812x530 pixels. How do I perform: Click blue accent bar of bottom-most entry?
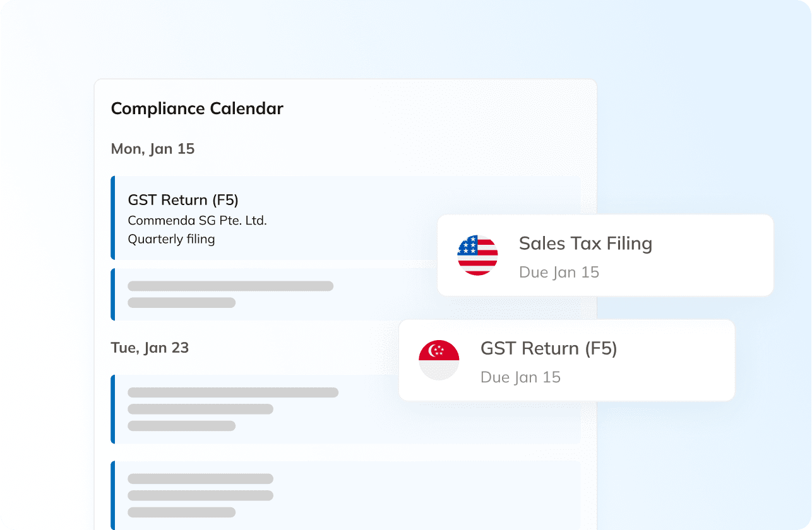tap(113, 495)
